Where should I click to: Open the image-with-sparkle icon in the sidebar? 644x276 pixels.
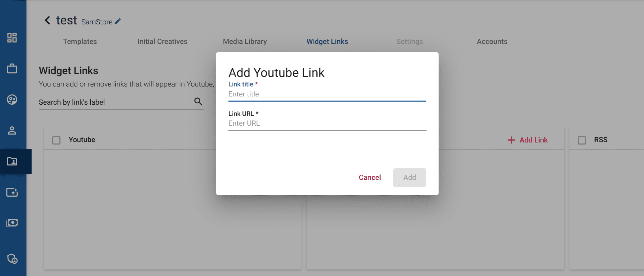(13, 192)
